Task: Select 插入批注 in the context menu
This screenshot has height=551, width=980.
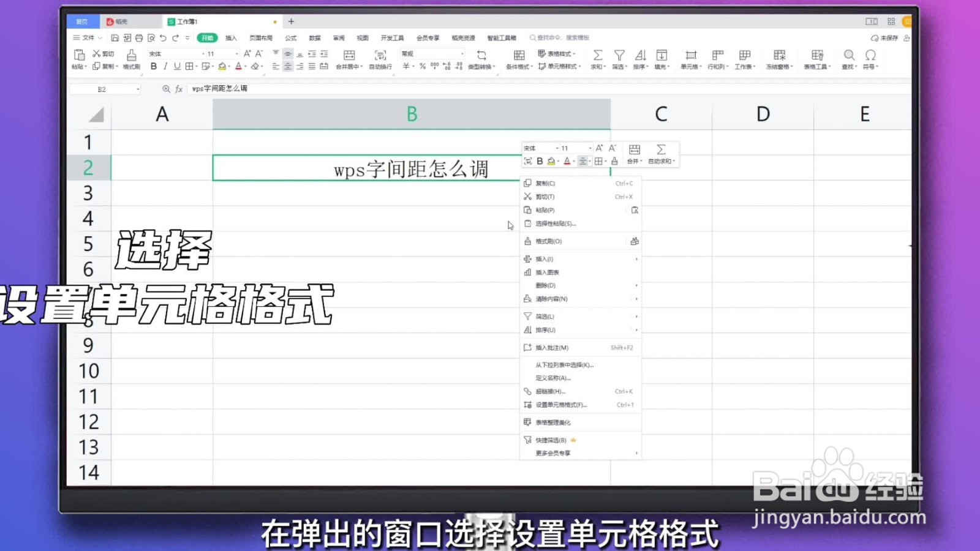Action: coord(550,347)
